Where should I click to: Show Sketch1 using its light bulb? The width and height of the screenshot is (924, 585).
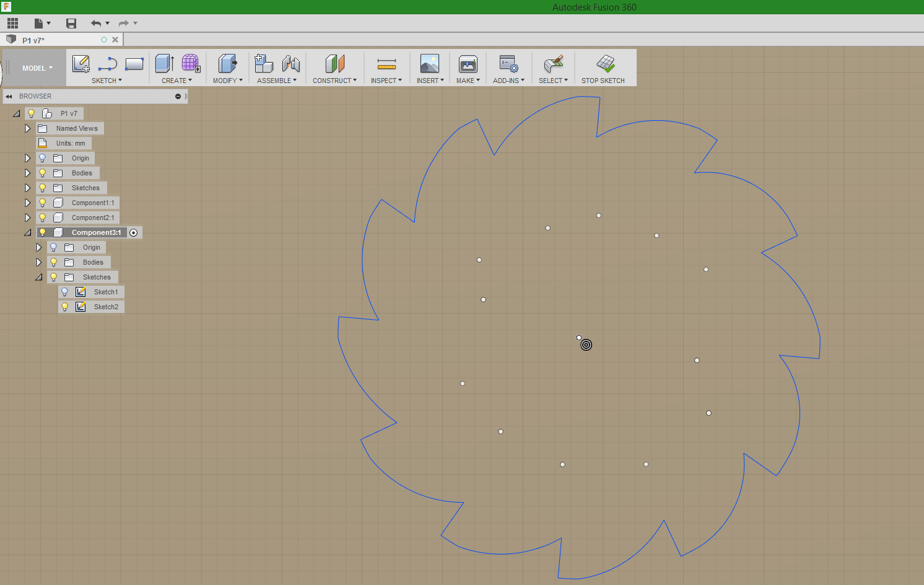pos(64,292)
